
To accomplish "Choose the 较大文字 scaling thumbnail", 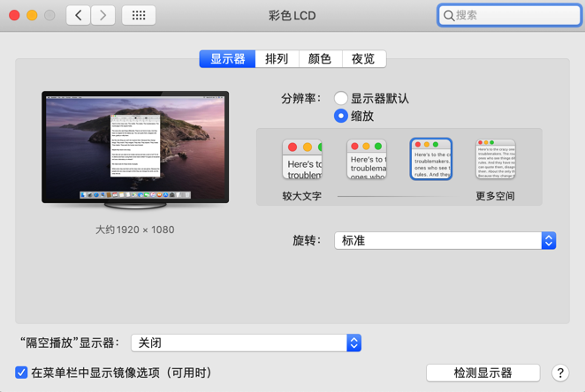I will point(302,159).
